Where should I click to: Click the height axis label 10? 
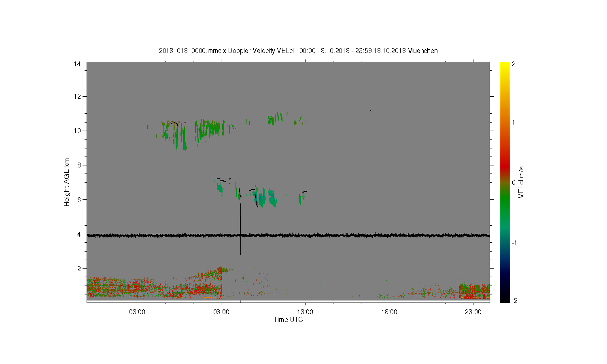click(77, 131)
